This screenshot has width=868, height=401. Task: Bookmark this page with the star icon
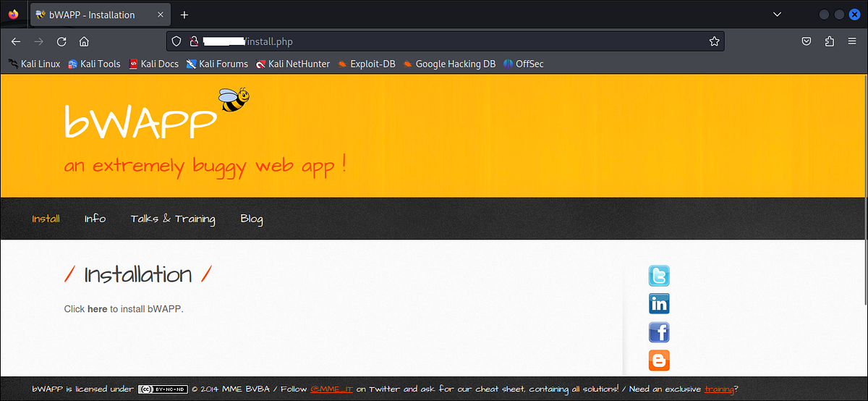tap(714, 41)
